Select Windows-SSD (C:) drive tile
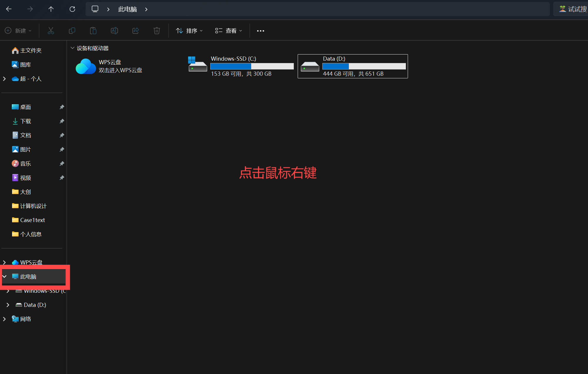Viewport: 588px width, 374px height. [241, 66]
